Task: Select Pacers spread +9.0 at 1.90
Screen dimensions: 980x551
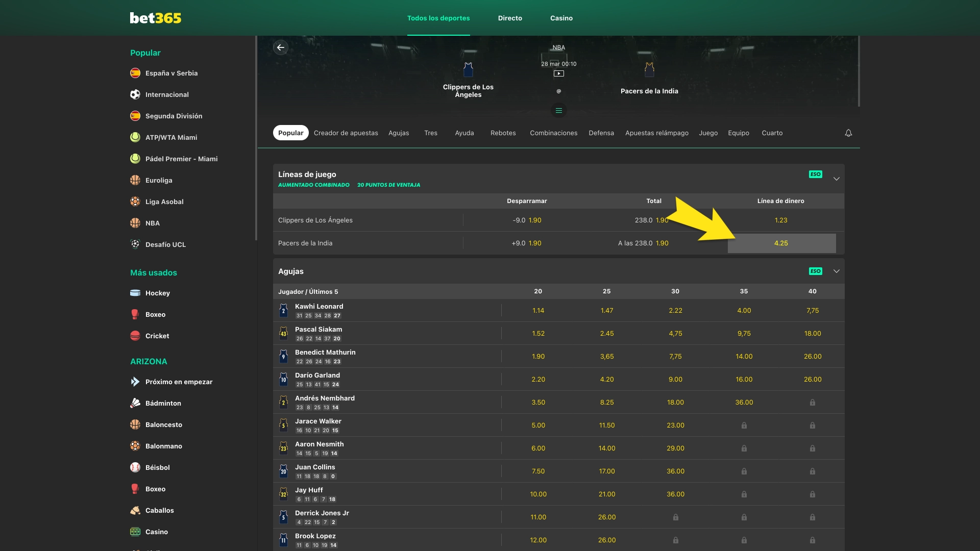Action: click(527, 243)
